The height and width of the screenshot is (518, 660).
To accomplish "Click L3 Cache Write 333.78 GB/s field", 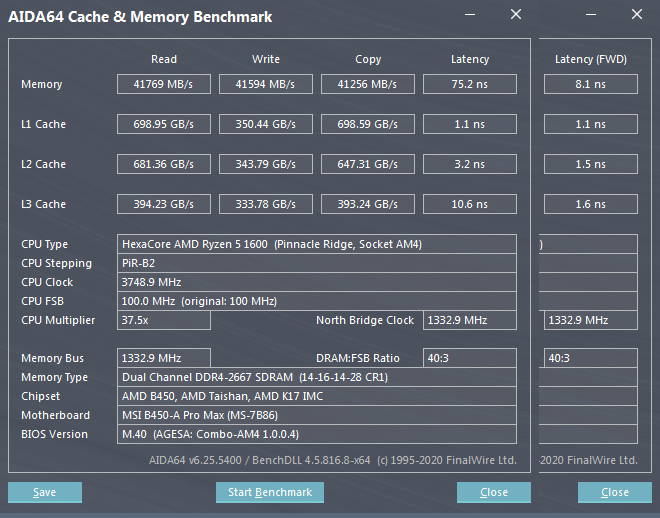I will tap(266, 204).
